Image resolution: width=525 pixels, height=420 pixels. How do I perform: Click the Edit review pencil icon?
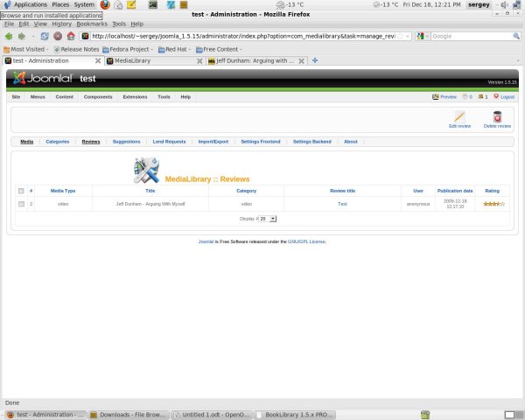pyautogui.click(x=459, y=117)
